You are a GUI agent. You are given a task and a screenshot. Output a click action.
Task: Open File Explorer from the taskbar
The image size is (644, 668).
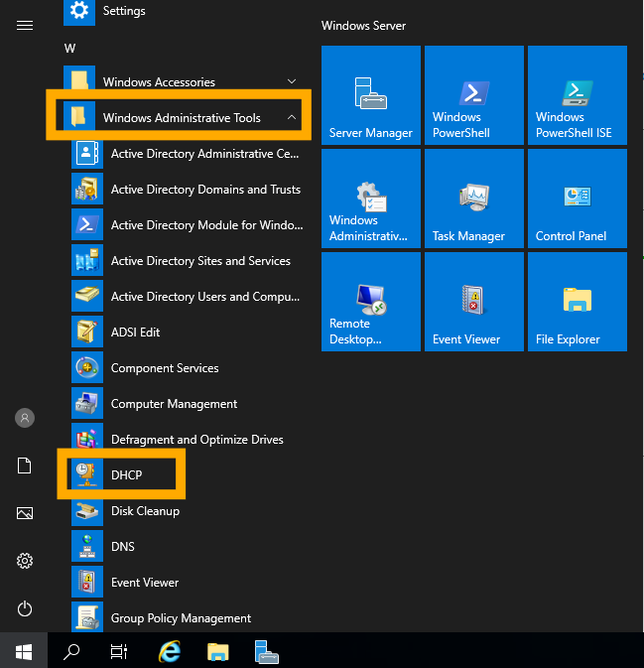[218, 652]
